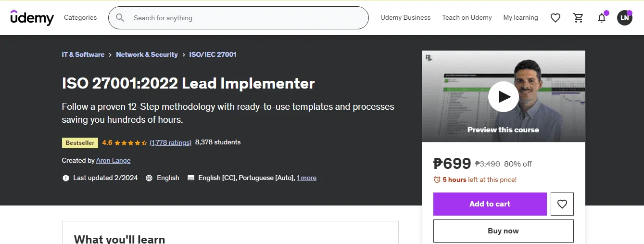Click the Last updated 2/2024 text
Image resolution: width=644 pixels, height=244 pixels.
(x=105, y=178)
